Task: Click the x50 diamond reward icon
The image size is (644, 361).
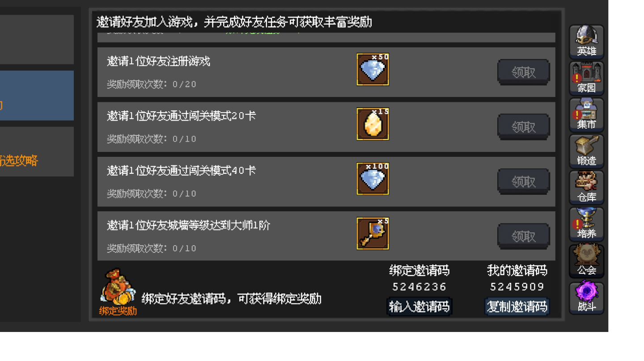Action: (373, 69)
